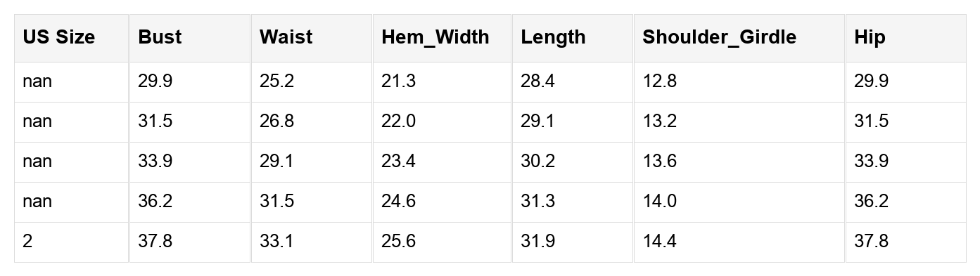Select the Hem_Width column header
The height and width of the screenshot is (276, 980).
pos(443,38)
